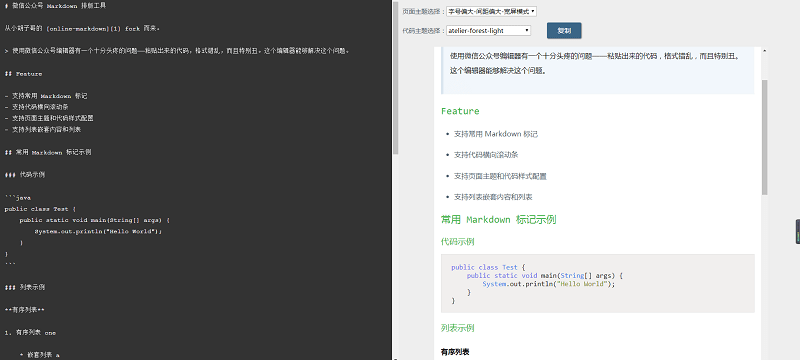
Task: Open the 页面主题选择 theme dropdown
Action: (x=491, y=11)
